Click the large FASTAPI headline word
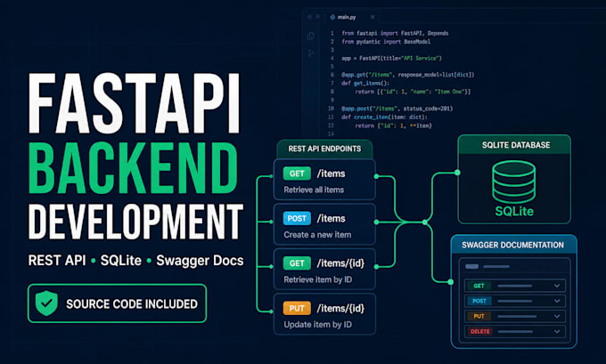The image size is (606, 364). (135, 103)
